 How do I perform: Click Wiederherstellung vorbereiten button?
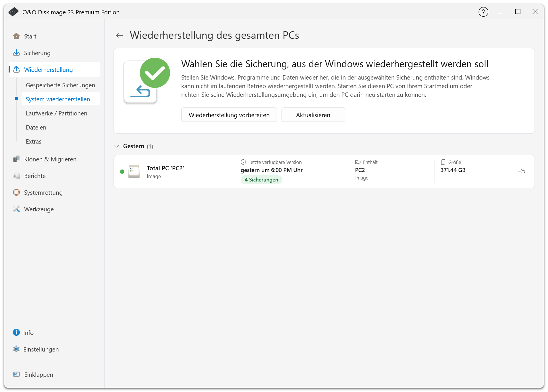tap(229, 115)
